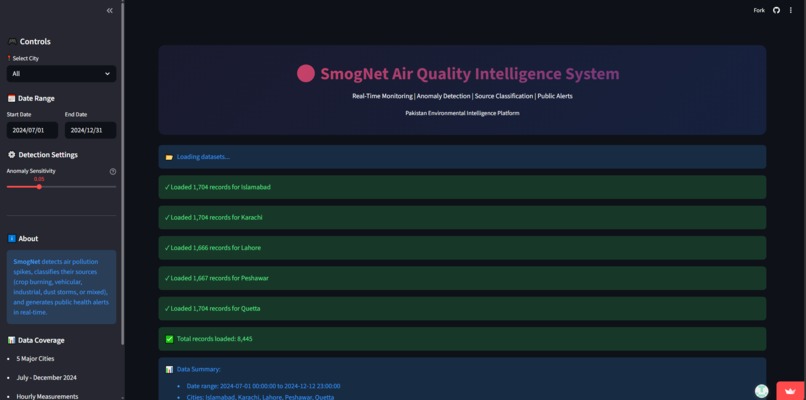Screen dimensions: 806x400
Task: Click the Fork button
Action: [x=759, y=10]
